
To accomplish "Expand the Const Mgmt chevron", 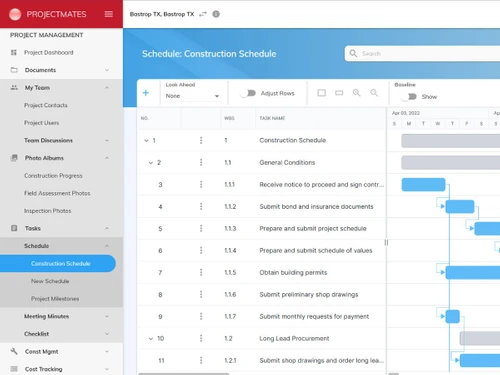I will click(107, 351).
